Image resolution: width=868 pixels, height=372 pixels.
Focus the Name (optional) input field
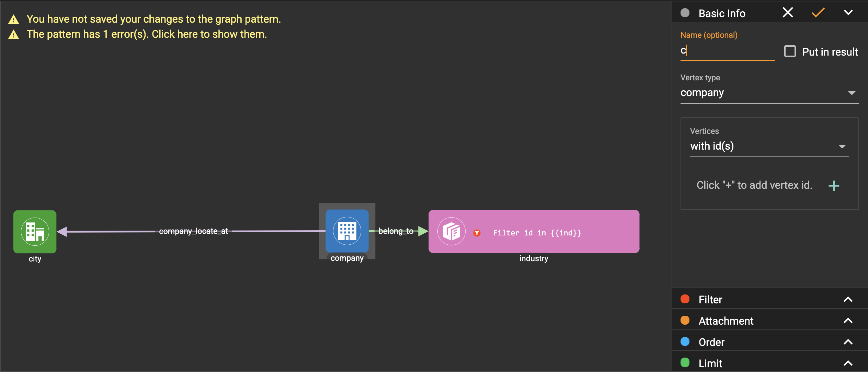tap(727, 51)
